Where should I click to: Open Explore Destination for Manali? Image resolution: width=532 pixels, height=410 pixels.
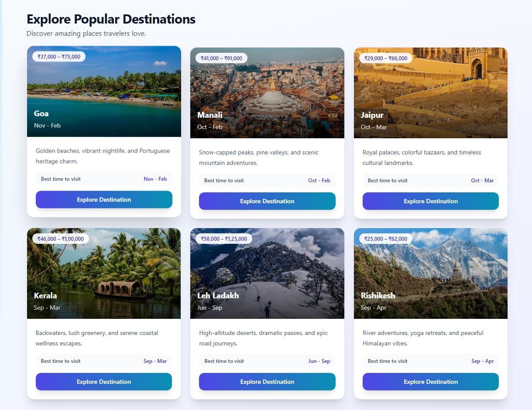click(x=267, y=201)
